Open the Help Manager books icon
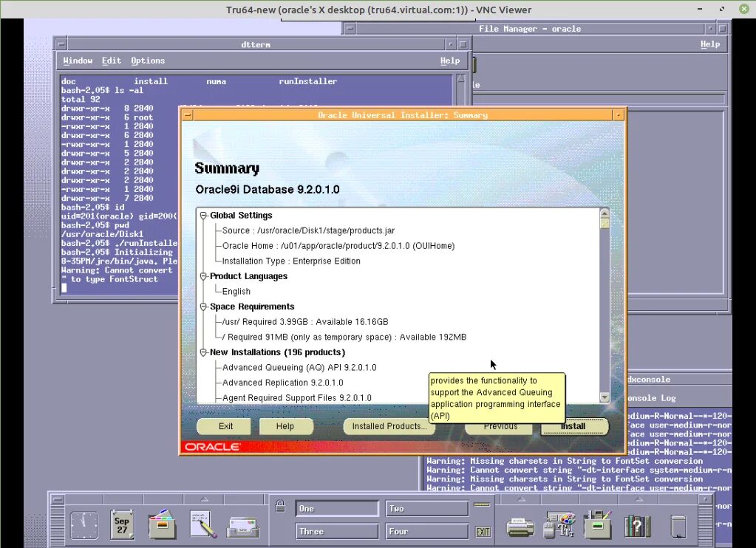This screenshot has width=756, height=548. tap(638, 525)
